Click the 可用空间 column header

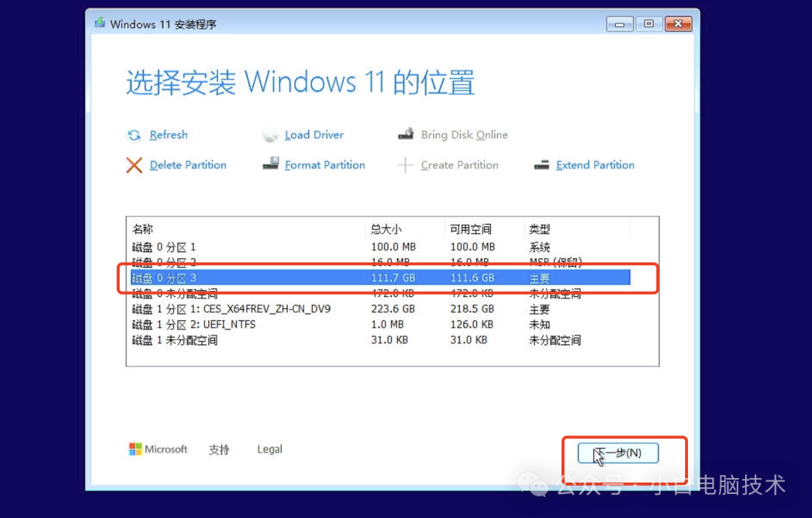tap(484, 229)
